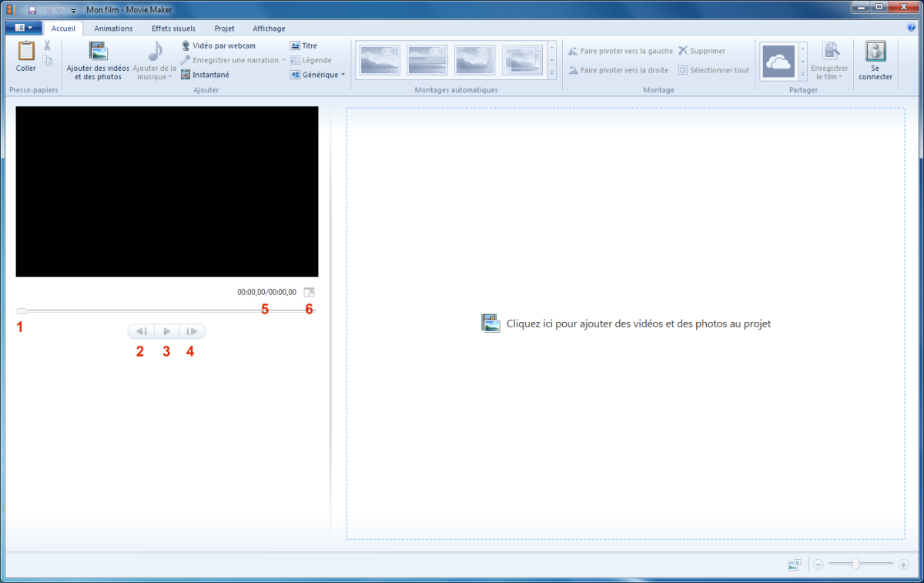
Task: Select the fourth Montages automatiques thumbnail
Action: 522,59
